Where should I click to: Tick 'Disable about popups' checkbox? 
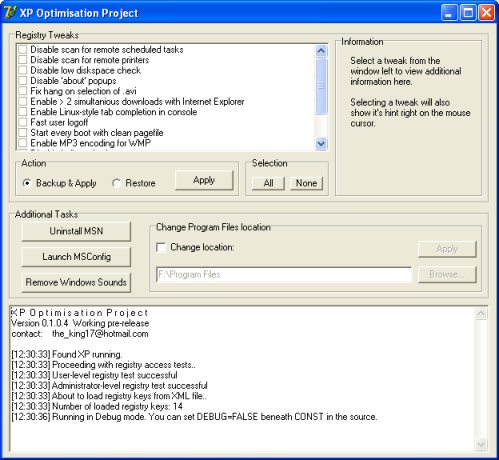point(23,81)
